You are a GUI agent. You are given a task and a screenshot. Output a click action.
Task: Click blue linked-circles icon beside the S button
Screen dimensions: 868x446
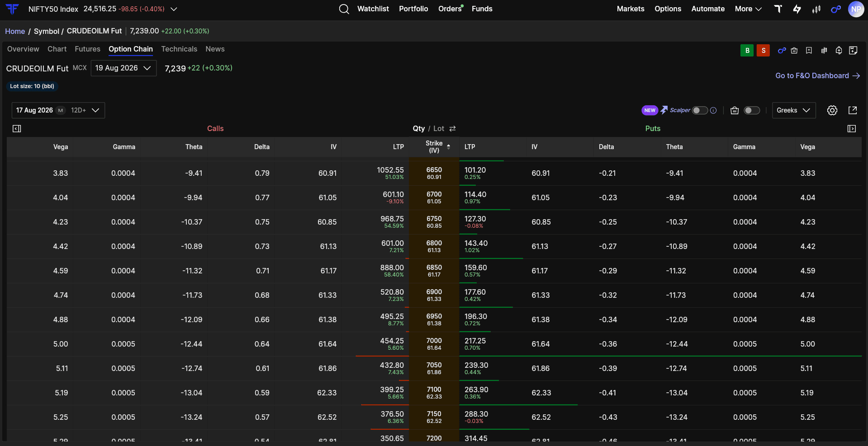point(782,51)
